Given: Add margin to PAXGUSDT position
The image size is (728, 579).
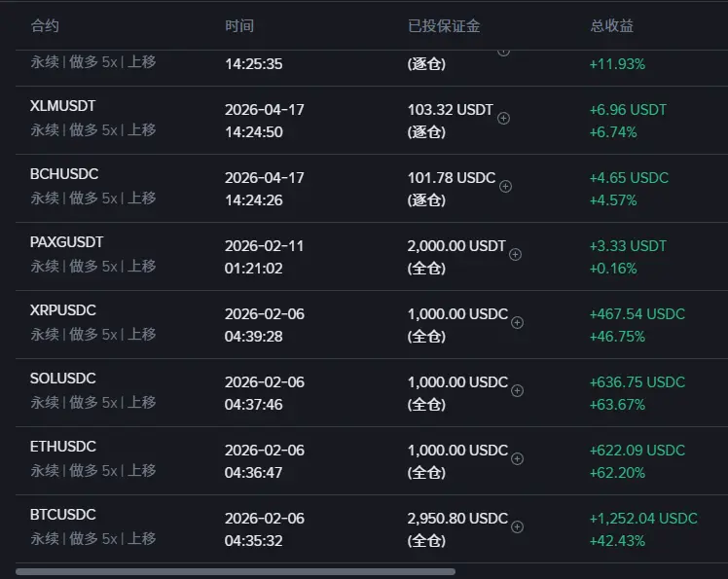Looking at the screenshot, I should click(x=516, y=254).
